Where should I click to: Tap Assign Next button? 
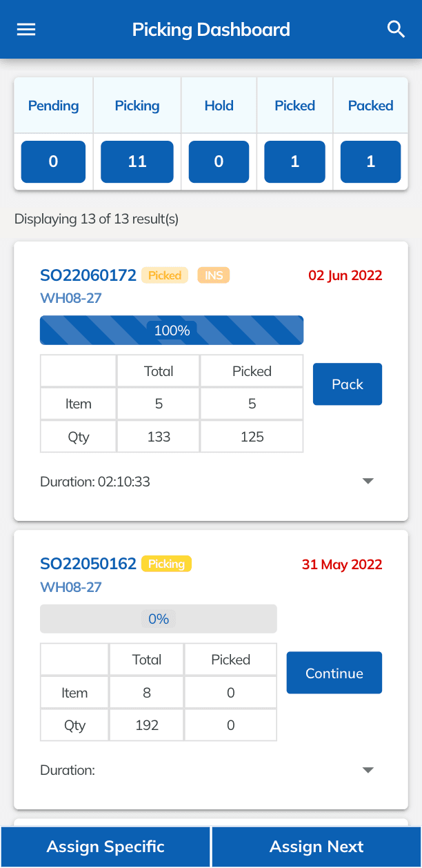pyautogui.click(x=316, y=847)
